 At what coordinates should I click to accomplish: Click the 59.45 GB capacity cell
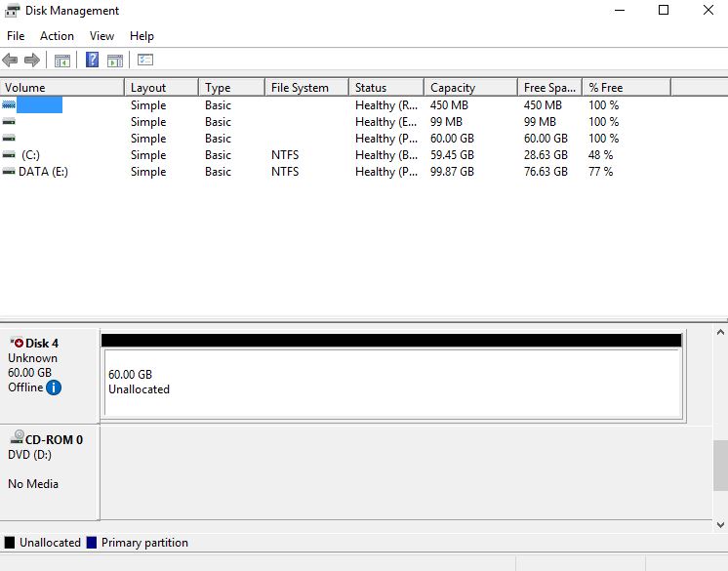[x=452, y=154]
